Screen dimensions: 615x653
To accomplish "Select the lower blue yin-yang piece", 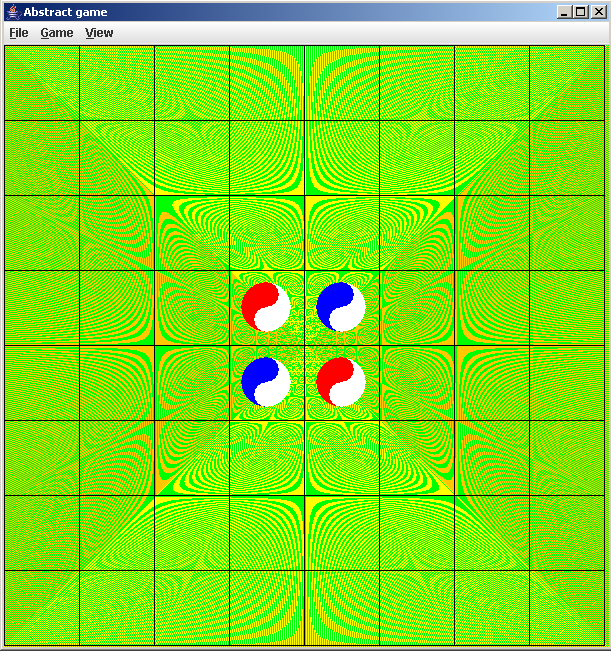I will point(266,382).
